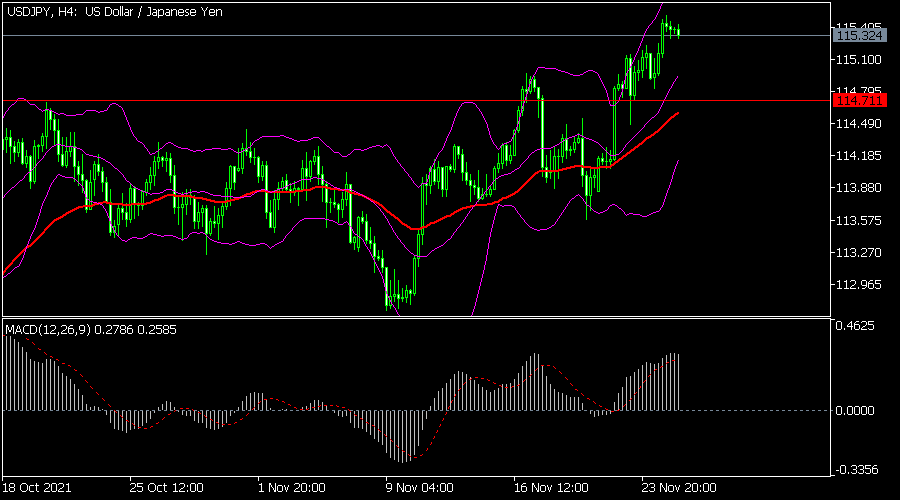This screenshot has height=500, width=900.
Task: Click the USDJPY, H4 chart title
Action: click(x=115, y=11)
